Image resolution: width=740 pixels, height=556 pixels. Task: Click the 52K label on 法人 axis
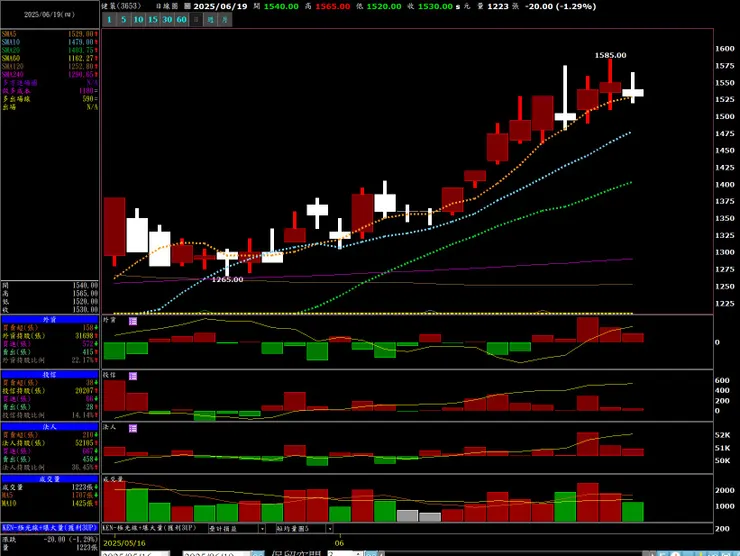(x=723, y=435)
